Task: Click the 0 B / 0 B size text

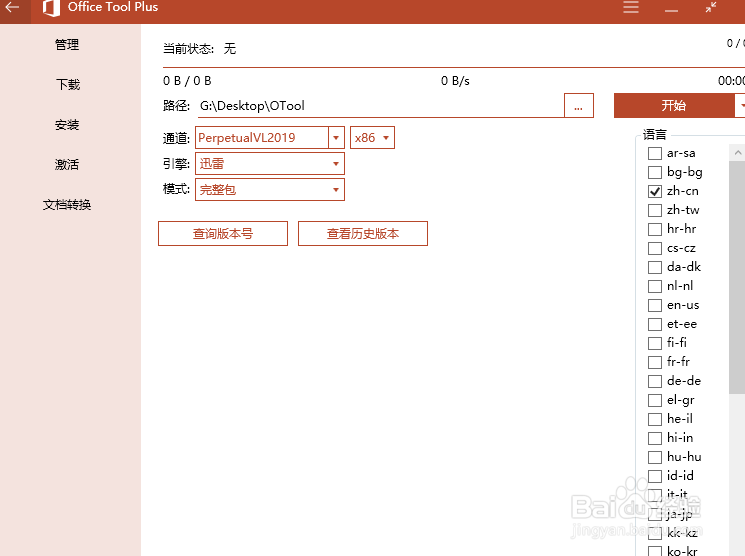Action: (187, 81)
